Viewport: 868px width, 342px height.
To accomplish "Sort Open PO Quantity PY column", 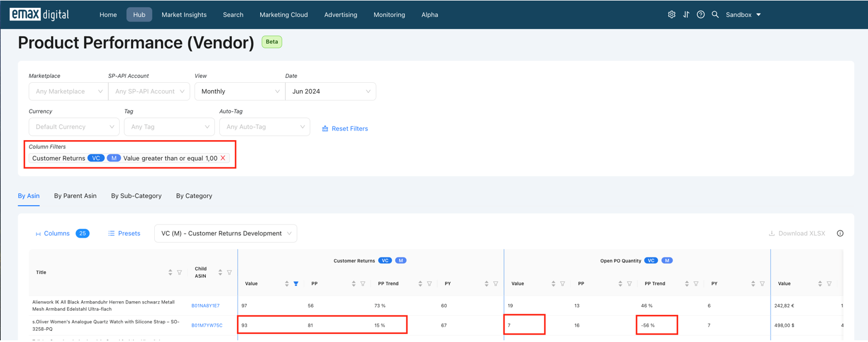I will coord(753,284).
